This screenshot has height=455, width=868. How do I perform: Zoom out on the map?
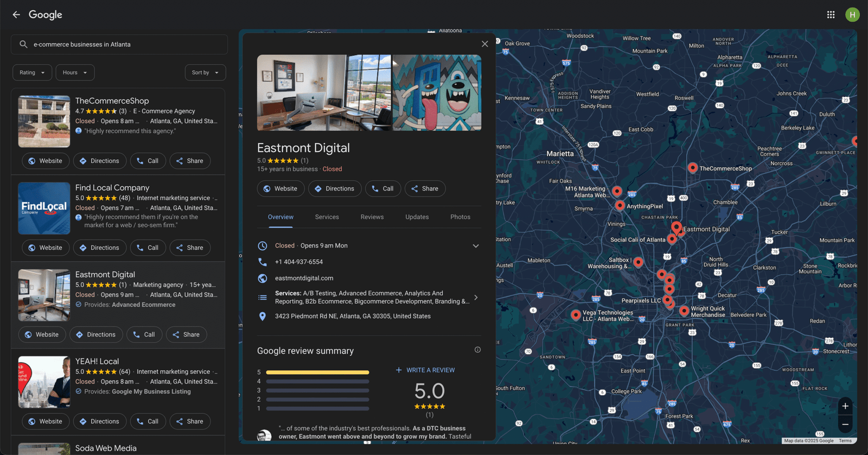pos(845,424)
